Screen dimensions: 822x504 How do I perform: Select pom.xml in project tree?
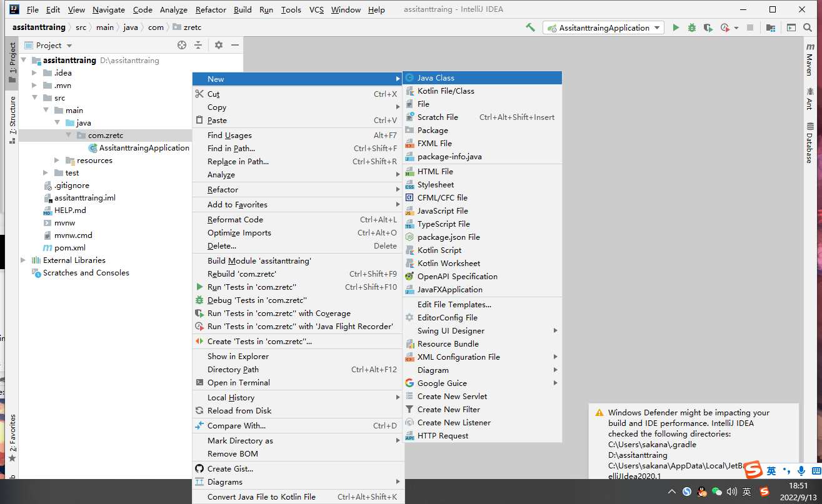click(x=64, y=248)
